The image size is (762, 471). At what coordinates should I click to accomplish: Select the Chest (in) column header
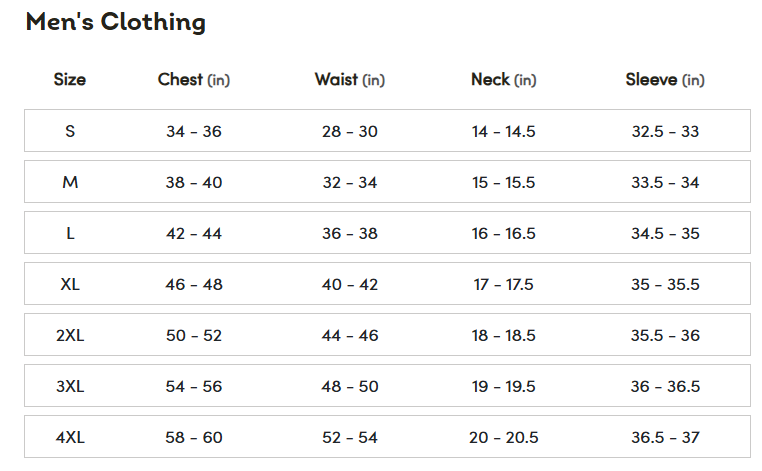pos(194,80)
